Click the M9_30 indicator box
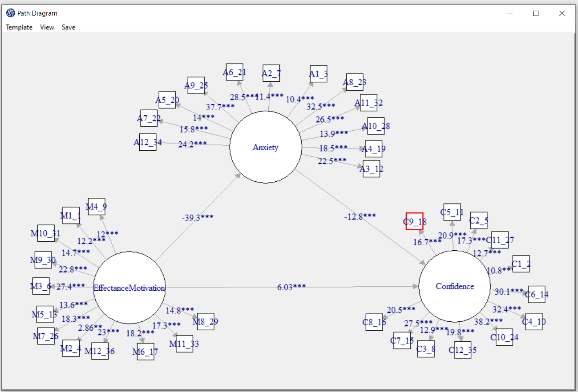Viewport: 578px width, 392px height. pos(43,260)
